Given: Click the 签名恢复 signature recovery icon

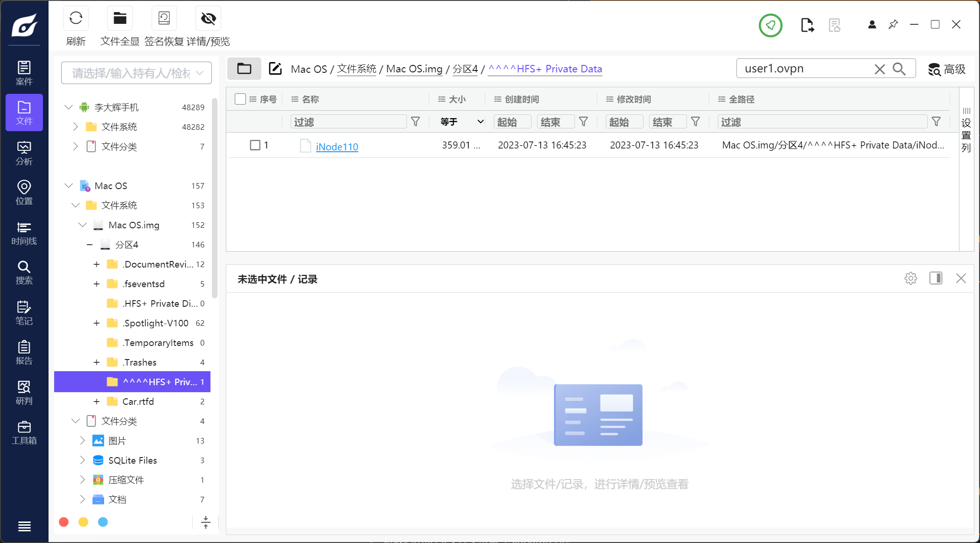Looking at the screenshot, I should (x=164, y=19).
